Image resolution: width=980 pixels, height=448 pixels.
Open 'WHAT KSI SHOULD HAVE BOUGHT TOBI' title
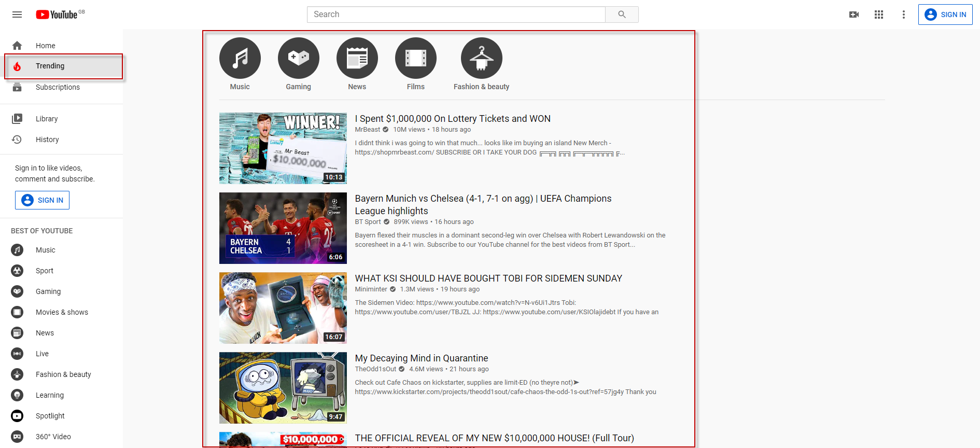(x=488, y=278)
